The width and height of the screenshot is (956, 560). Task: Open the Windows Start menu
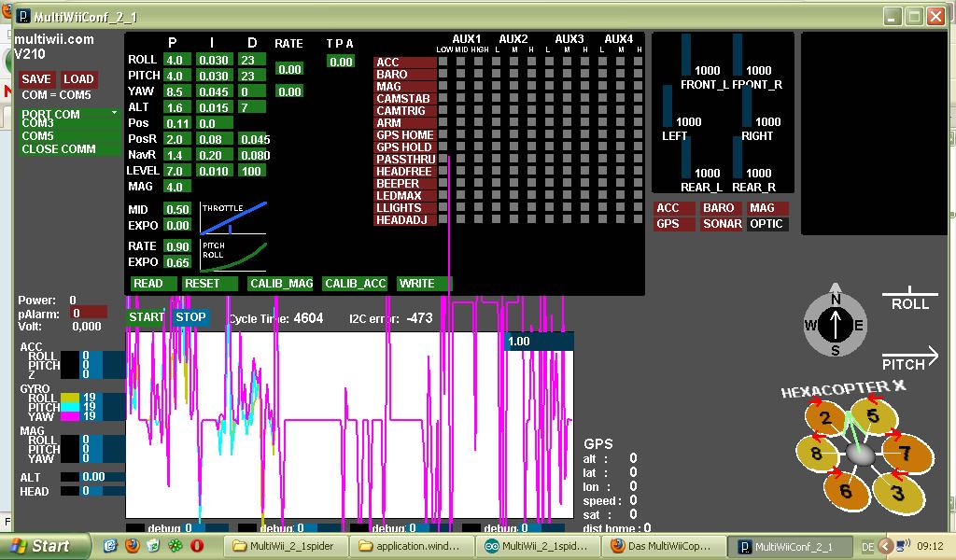point(44,546)
